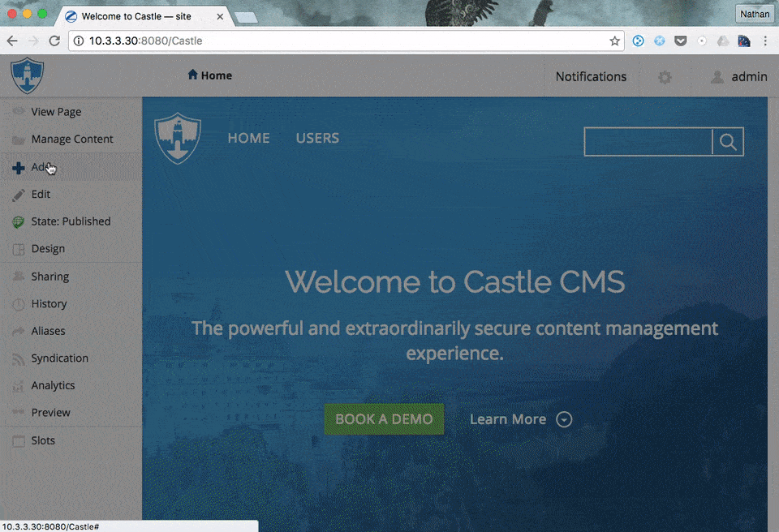Click the pencil icon beside Edit

pos(19,195)
